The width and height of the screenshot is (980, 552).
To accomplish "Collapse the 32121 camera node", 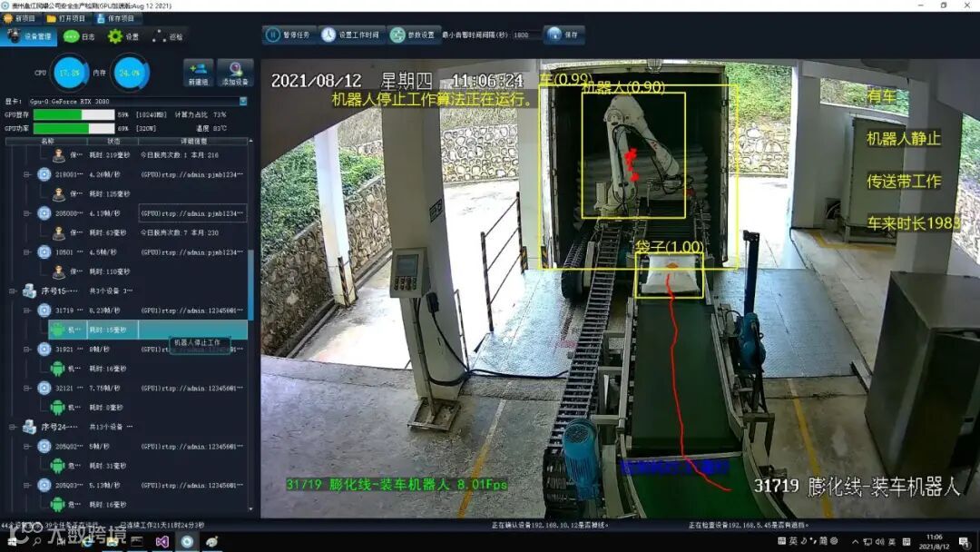I will pyautogui.click(x=27, y=388).
